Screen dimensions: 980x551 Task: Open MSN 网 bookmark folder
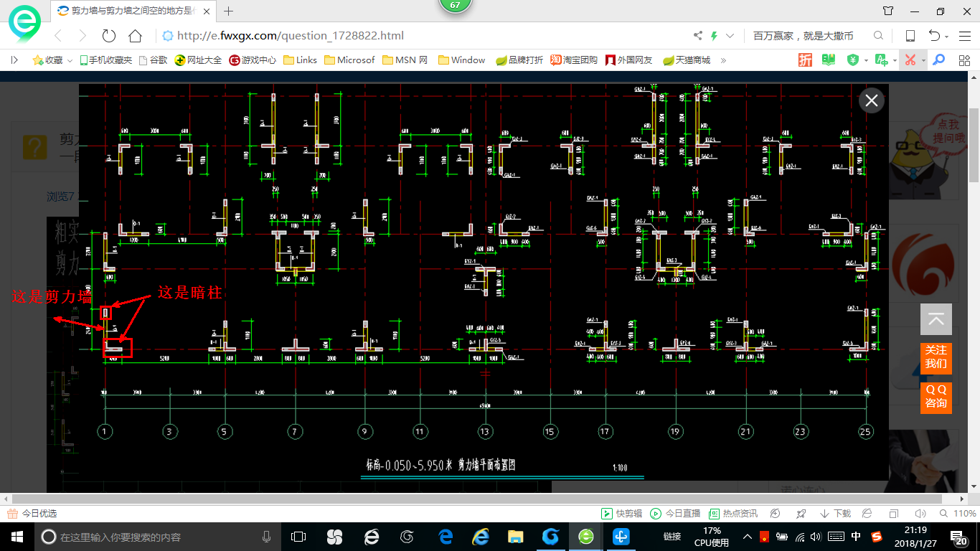coord(405,60)
